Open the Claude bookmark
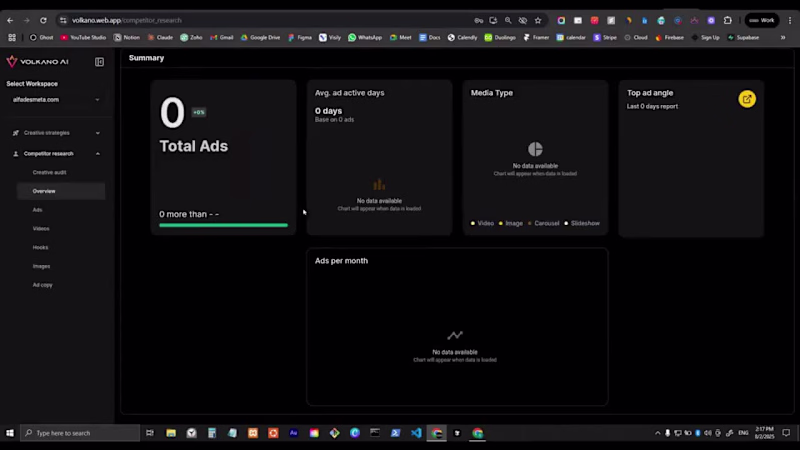800x450 pixels. tap(160, 37)
